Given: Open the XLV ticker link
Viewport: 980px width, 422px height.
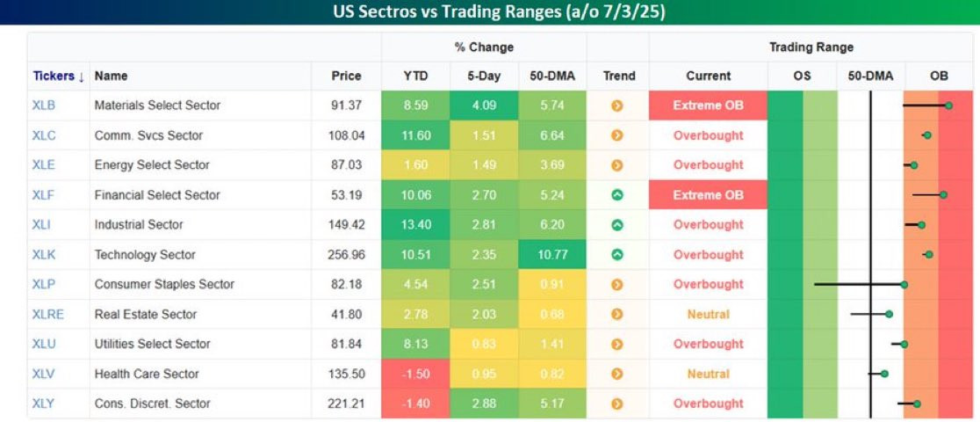Looking at the screenshot, I should (42, 375).
